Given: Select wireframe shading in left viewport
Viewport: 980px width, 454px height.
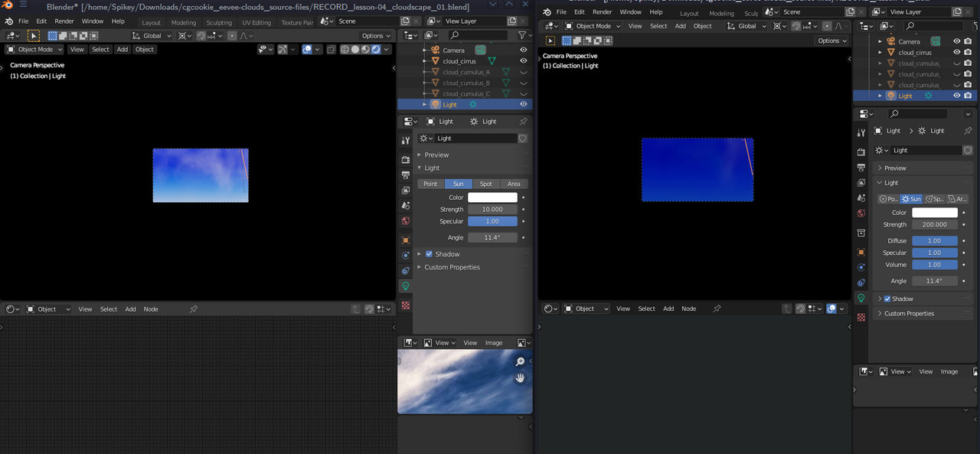Looking at the screenshot, I should (345, 49).
